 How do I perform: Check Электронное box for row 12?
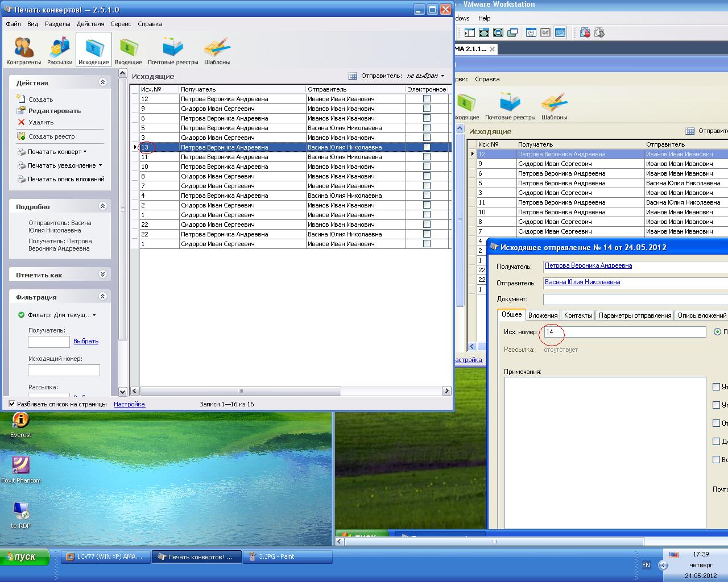click(x=427, y=99)
